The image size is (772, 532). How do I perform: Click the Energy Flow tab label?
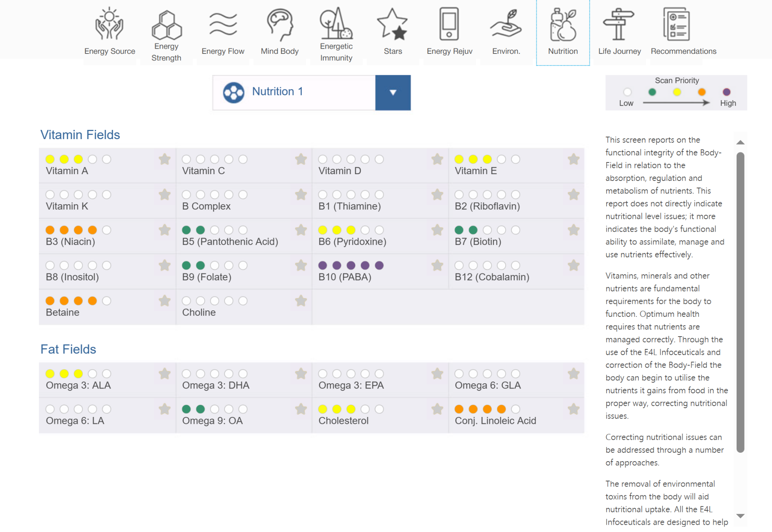click(223, 51)
